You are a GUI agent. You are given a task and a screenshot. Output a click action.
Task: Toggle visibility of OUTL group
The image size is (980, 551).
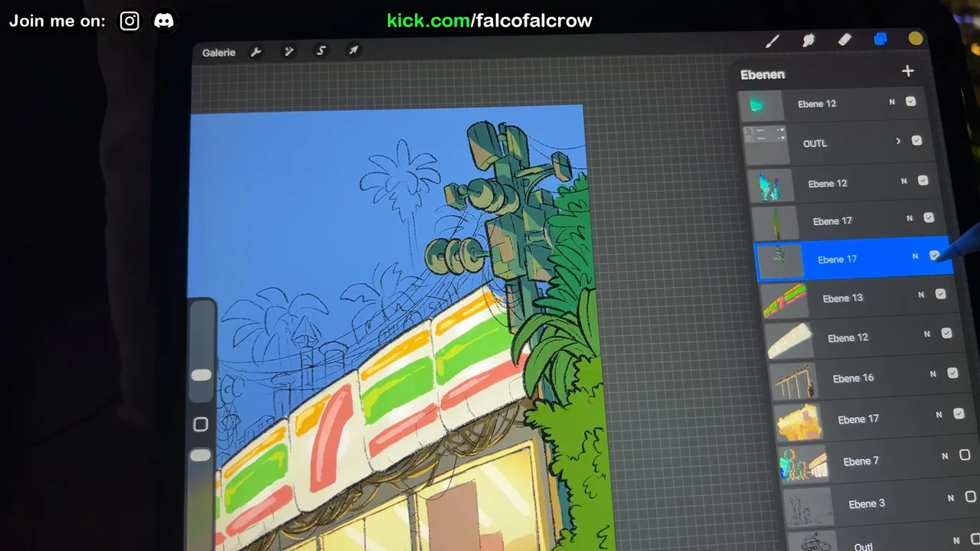916,141
